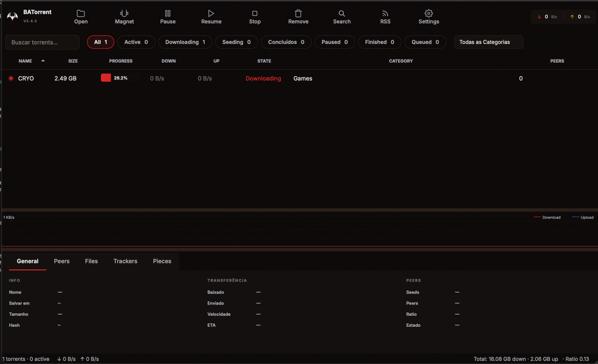The image size is (598, 364).
Task: Click the red status dot beside CRYO
Action: point(11,78)
